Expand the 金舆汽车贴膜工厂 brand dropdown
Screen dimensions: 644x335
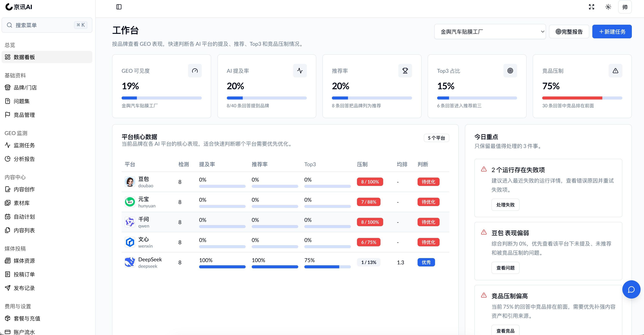tap(490, 32)
